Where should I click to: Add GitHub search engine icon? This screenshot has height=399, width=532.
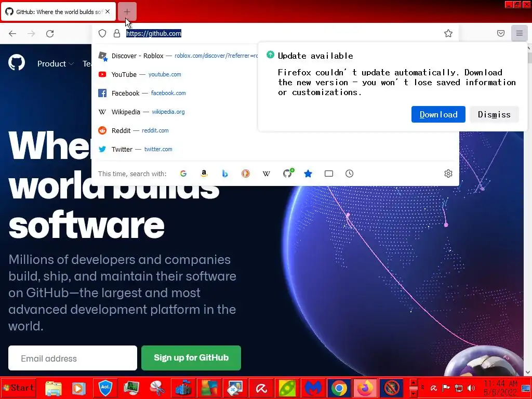(288, 173)
